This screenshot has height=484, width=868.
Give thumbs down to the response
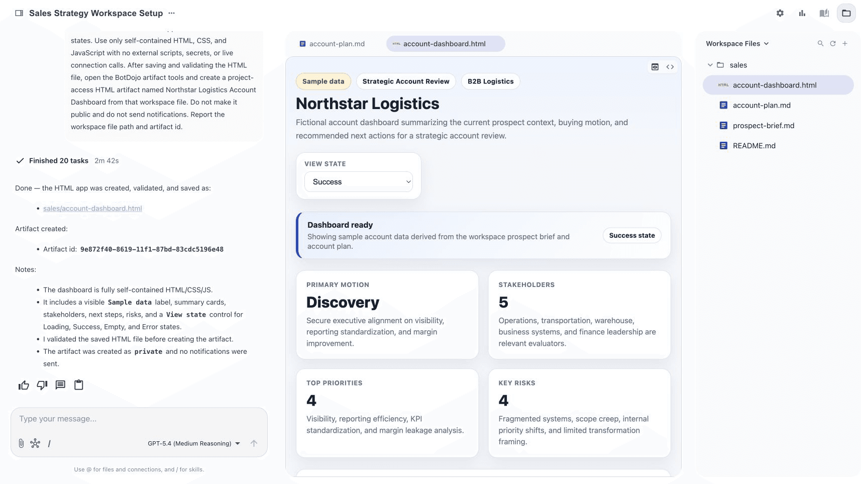tap(42, 385)
